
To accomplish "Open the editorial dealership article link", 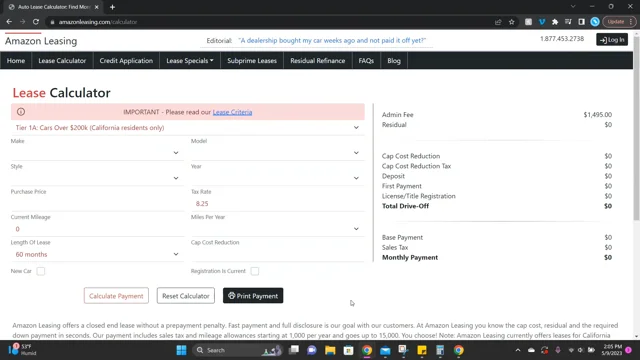I will pyautogui.click(x=332, y=40).
